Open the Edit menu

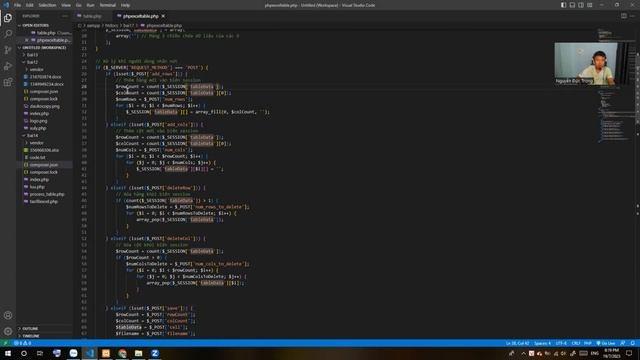coord(29,5)
